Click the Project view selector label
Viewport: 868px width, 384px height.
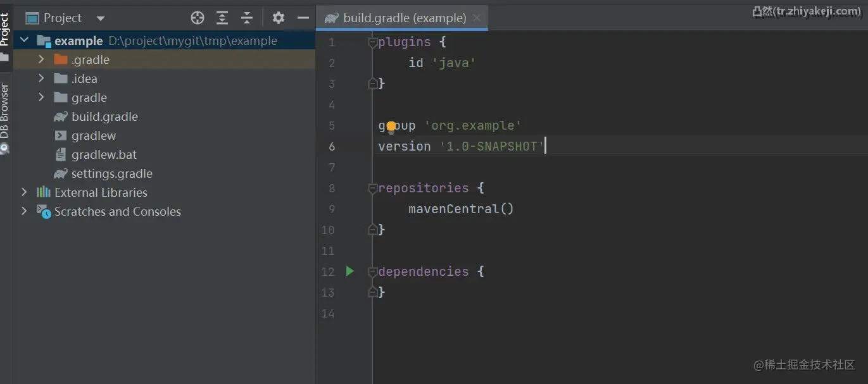[63, 18]
